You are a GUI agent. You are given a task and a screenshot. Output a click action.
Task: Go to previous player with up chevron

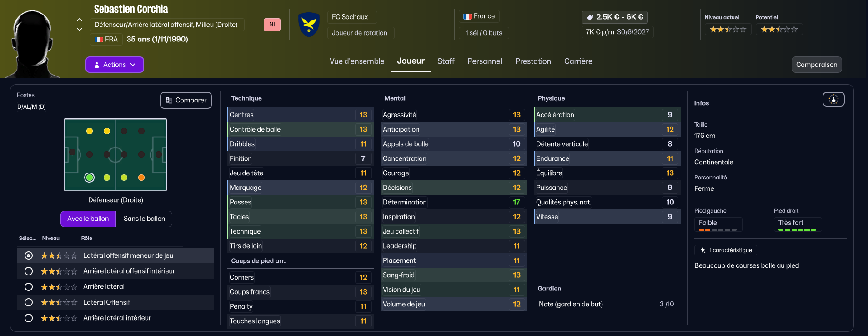tap(80, 20)
